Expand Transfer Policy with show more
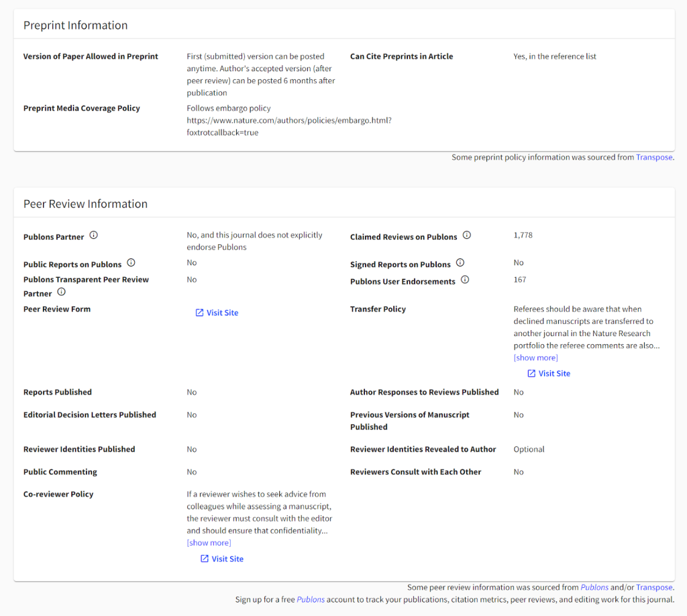 535,358
